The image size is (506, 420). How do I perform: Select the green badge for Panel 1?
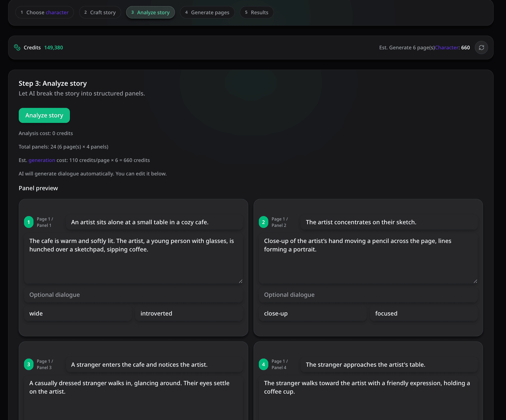tap(29, 222)
